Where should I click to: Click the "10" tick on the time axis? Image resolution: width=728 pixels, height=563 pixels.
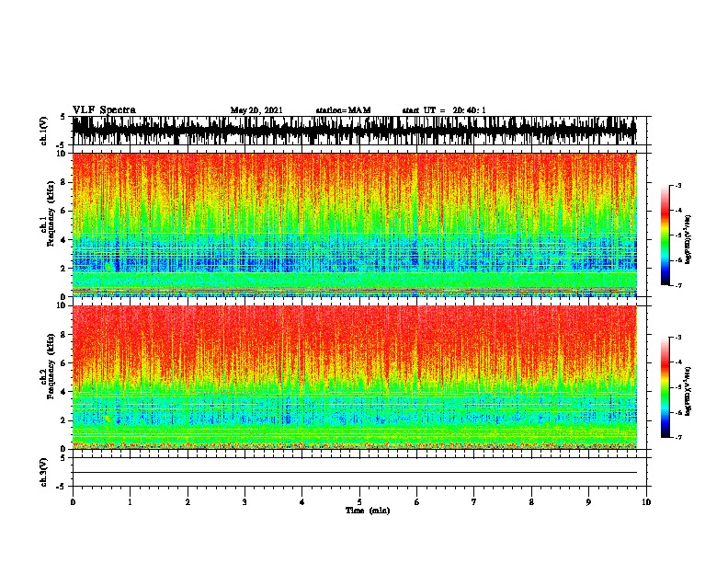pos(646,502)
